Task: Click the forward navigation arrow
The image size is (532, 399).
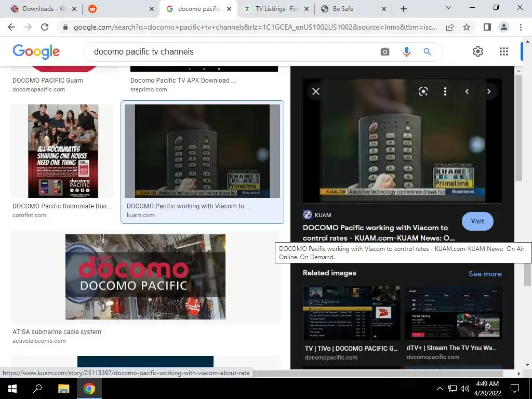Action: click(28, 27)
